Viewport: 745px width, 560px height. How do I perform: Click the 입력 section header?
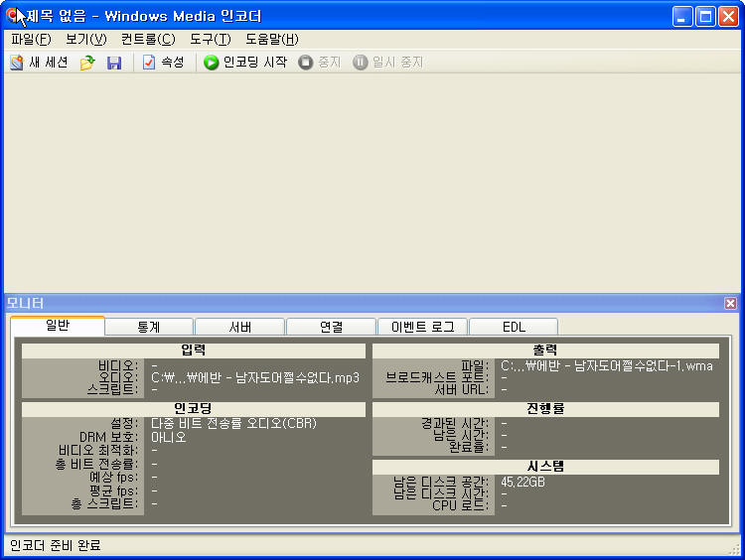point(194,350)
